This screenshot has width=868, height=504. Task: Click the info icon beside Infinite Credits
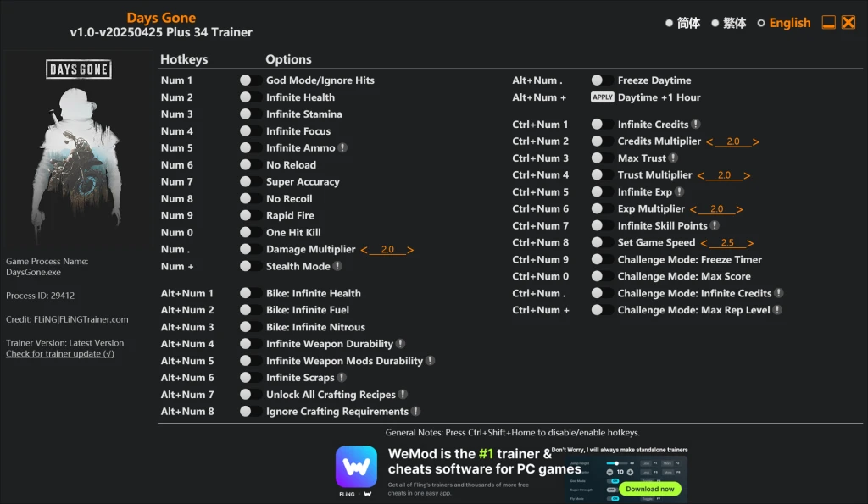pyautogui.click(x=696, y=125)
